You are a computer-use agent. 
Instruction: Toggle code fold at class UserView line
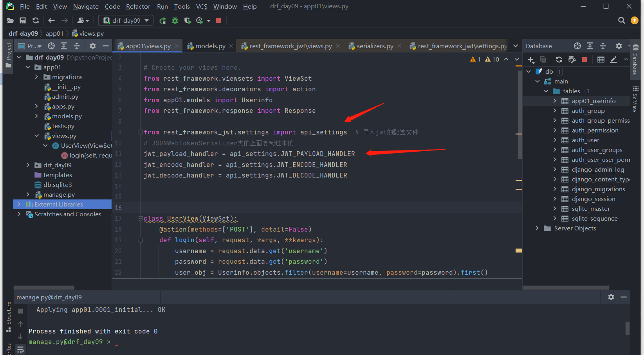click(x=141, y=219)
